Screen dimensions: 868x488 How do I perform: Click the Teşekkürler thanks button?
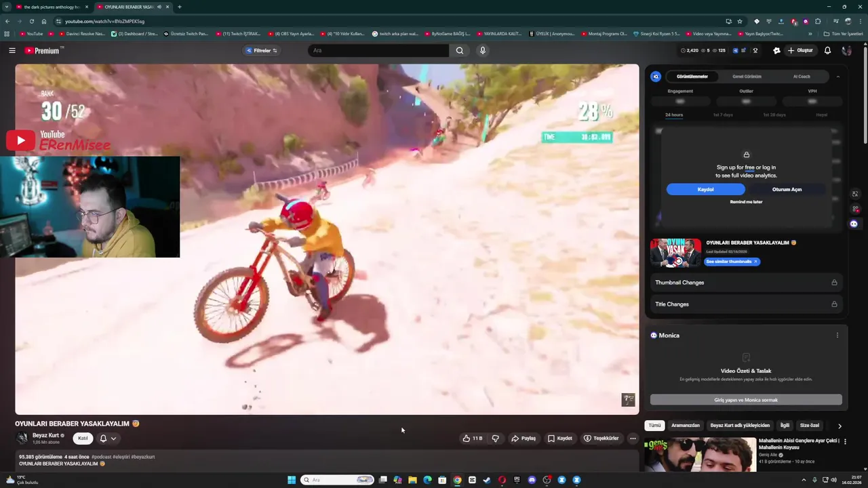[x=601, y=439]
